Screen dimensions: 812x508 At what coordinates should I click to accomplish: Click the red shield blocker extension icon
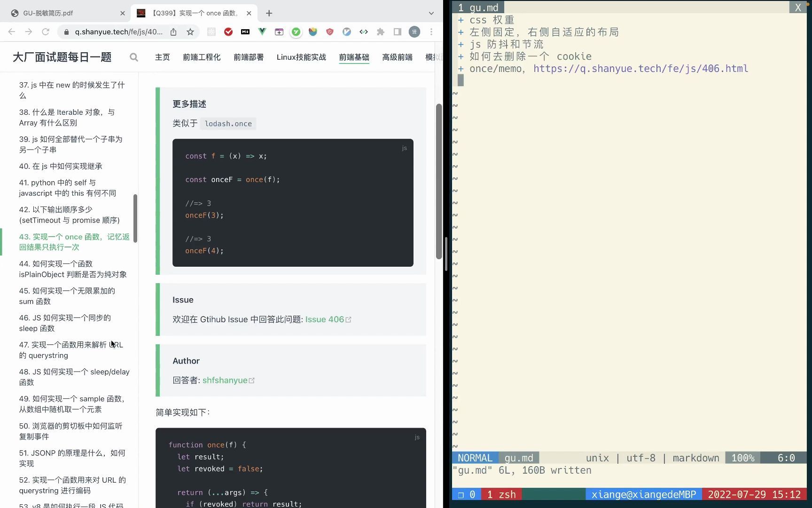coord(330,32)
